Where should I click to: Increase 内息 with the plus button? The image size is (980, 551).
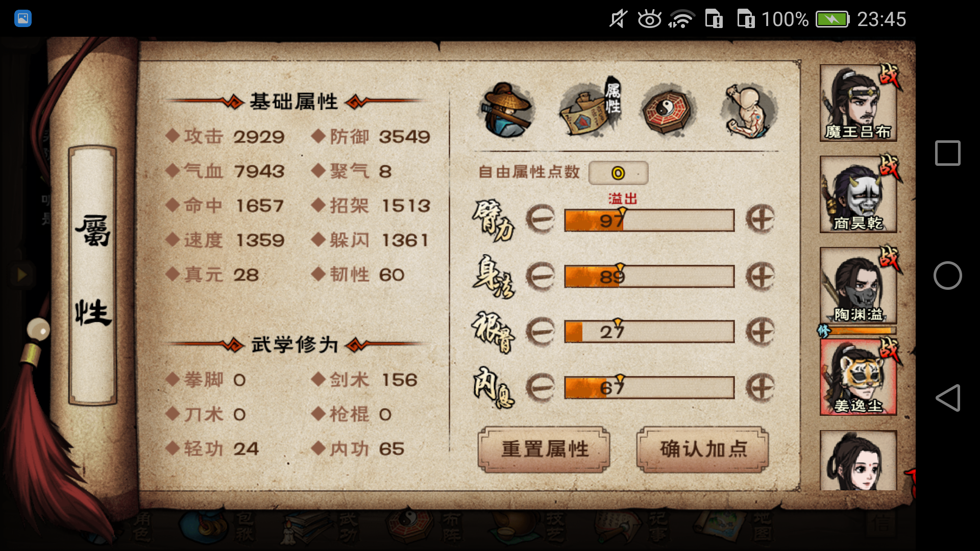[x=760, y=388]
